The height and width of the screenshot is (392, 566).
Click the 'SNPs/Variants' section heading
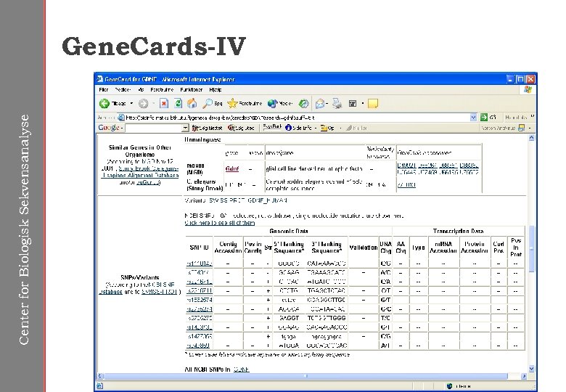(140, 277)
